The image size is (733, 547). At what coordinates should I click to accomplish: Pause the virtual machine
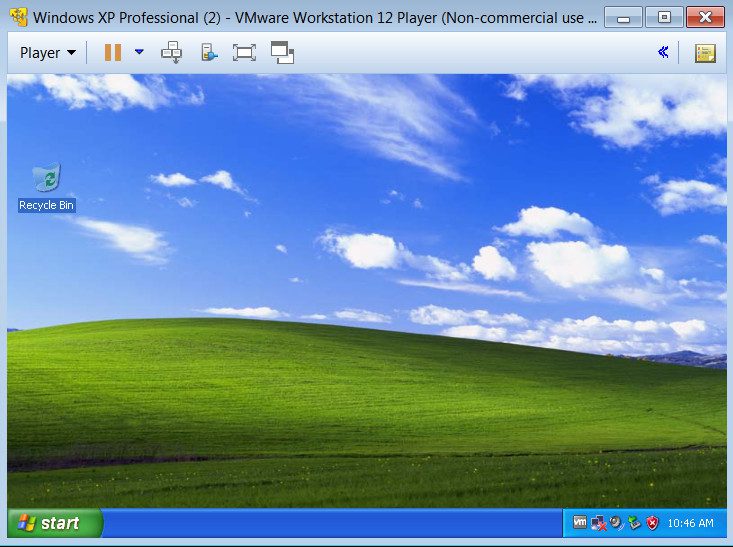113,52
